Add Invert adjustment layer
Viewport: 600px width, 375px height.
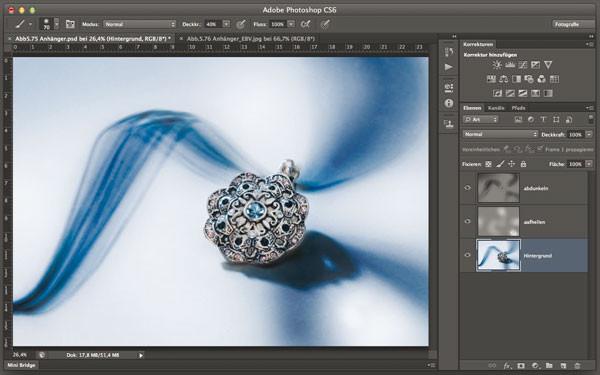pyautogui.click(x=497, y=93)
